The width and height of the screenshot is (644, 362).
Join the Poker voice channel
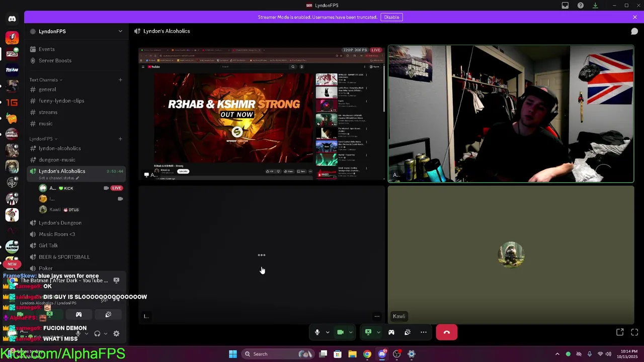pyautogui.click(x=76, y=268)
